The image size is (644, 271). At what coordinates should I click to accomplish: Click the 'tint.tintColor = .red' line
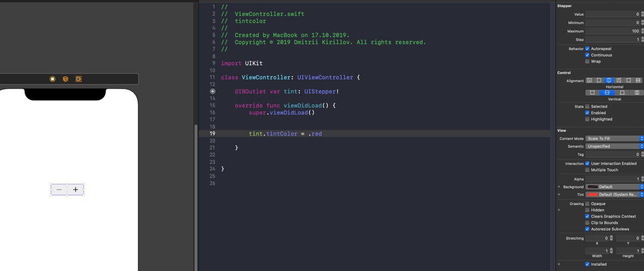[285, 133]
